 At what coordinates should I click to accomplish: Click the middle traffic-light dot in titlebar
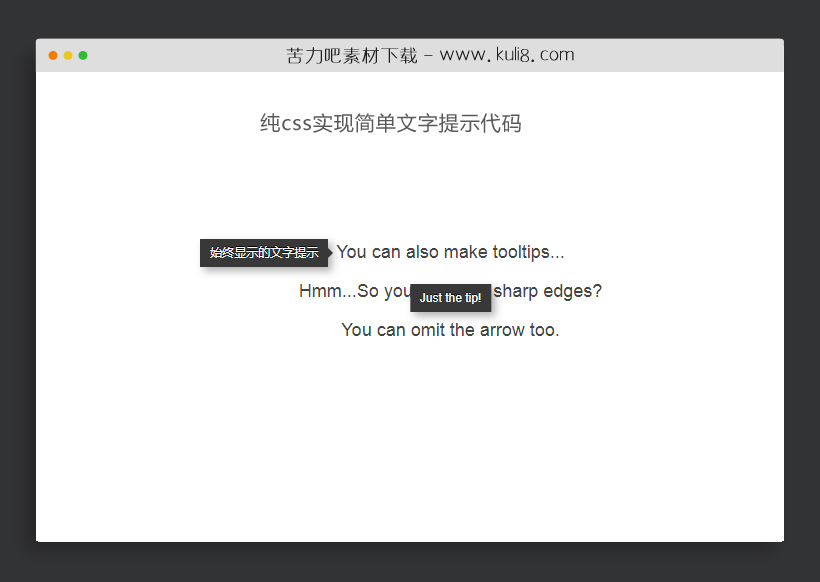pos(67,55)
